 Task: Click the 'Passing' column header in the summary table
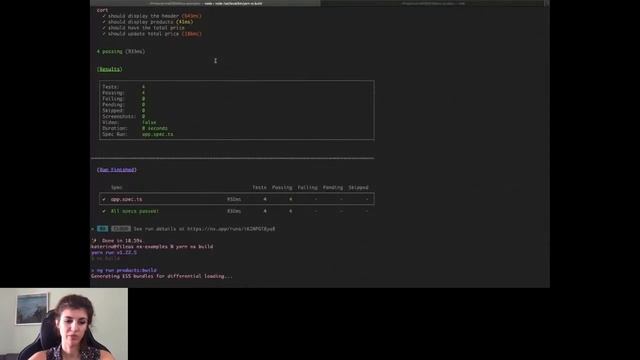282,188
